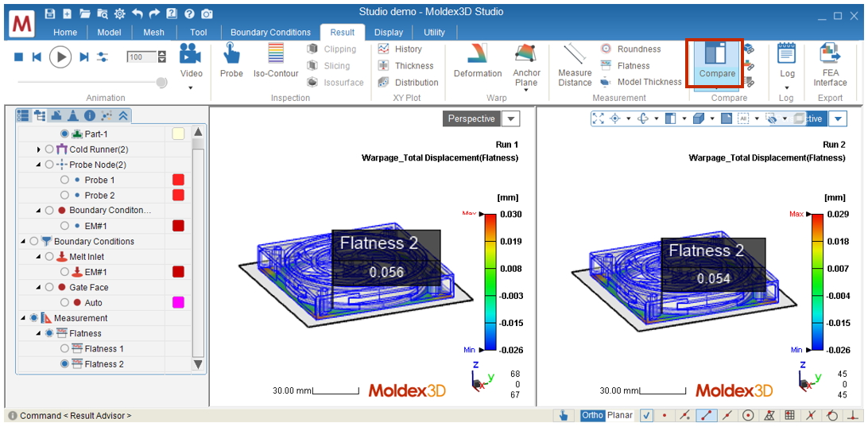Open a project using the folder icon
Screen dimensions: 868x427
click(85, 14)
